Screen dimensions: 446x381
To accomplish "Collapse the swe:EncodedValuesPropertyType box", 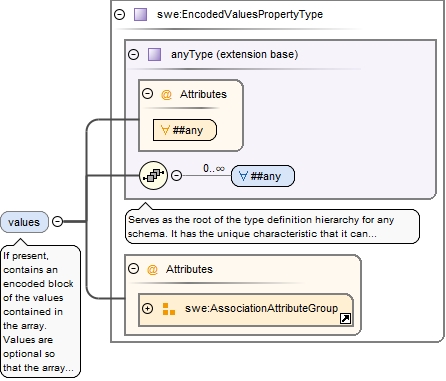I will pos(119,14).
